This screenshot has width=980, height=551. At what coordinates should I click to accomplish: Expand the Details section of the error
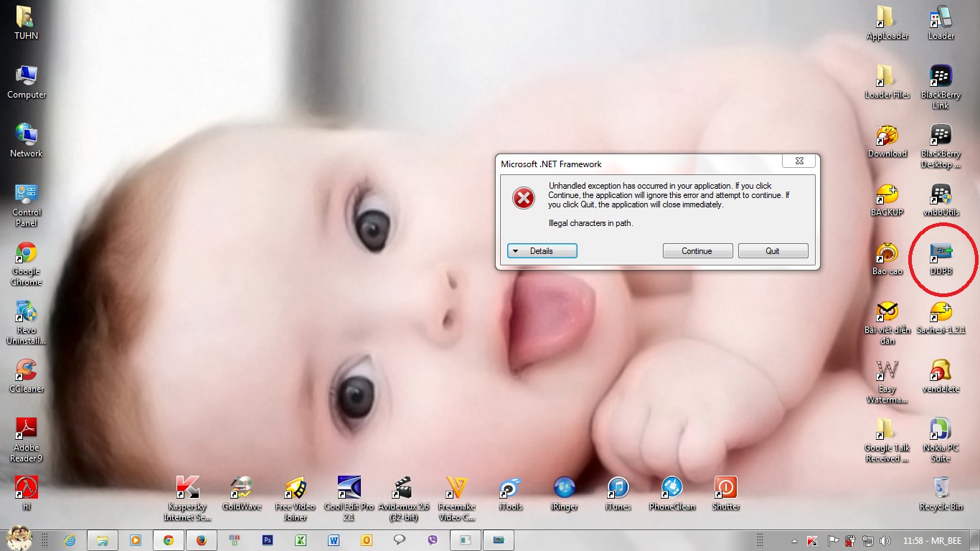click(542, 251)
